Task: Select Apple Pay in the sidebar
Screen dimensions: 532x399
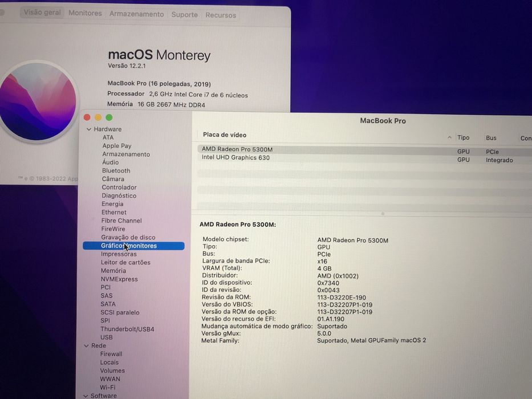Action: tap(117, 146)
